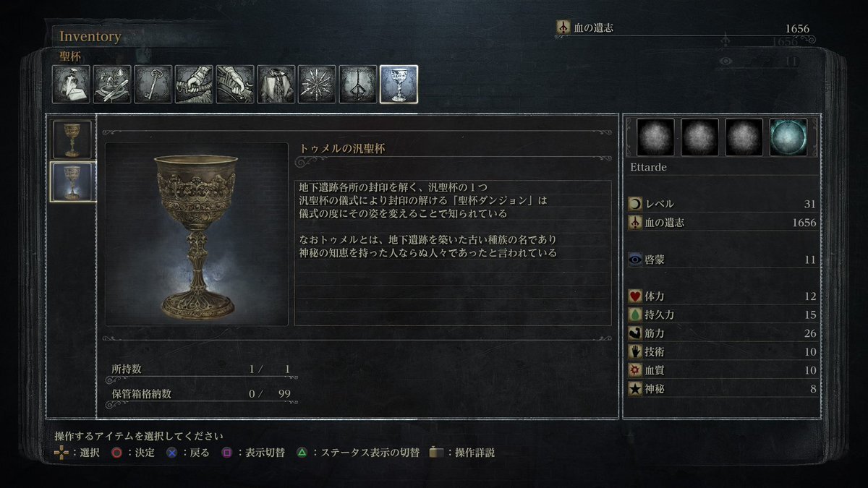Click the first empty rune slot
Screen dimensions: 868x488
pos(655,137)
